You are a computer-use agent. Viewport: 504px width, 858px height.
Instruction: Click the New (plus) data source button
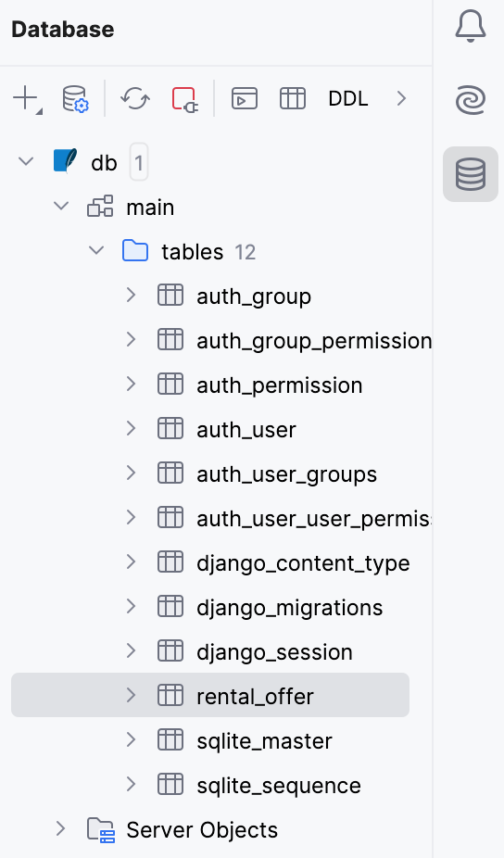point(28,99)
